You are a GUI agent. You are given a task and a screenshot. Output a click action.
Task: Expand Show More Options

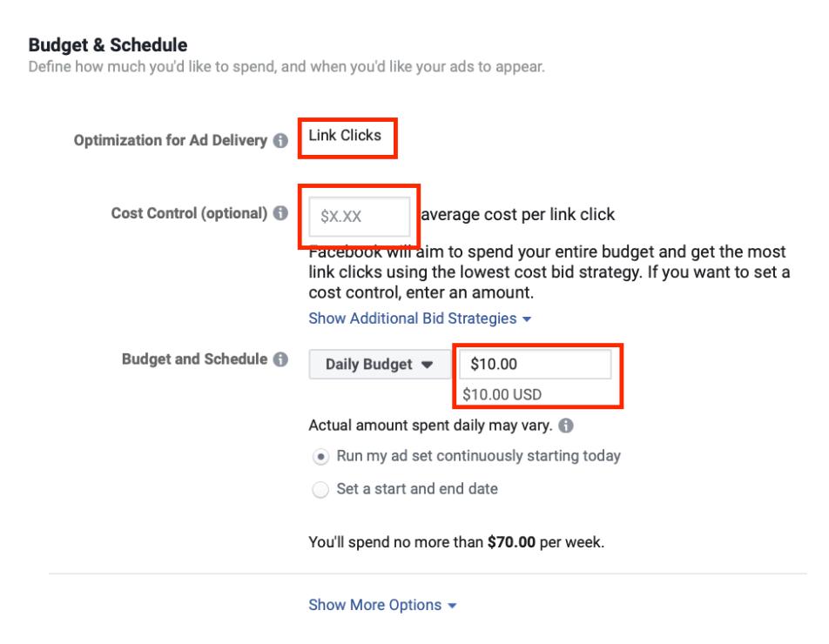click(x=382, y=605)
